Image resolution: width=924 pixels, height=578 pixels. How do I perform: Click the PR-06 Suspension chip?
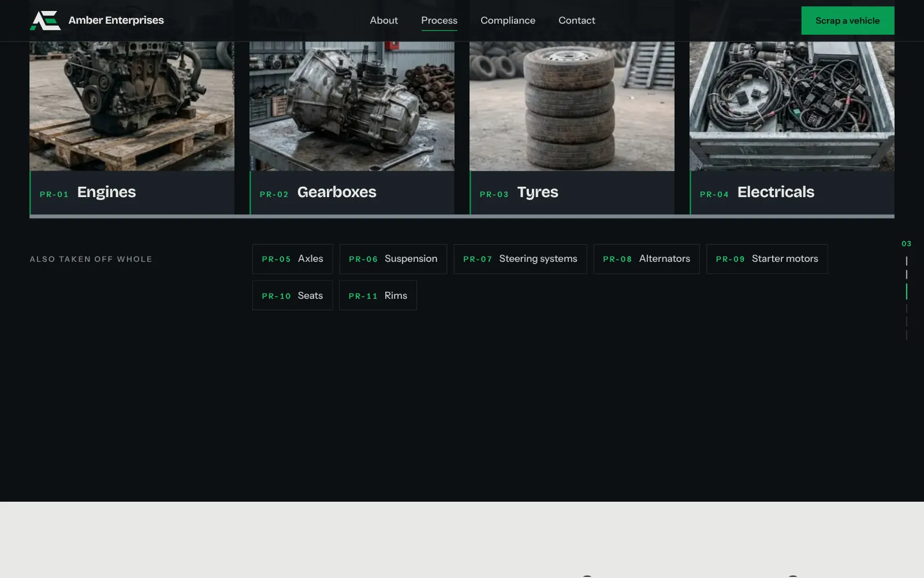pyautogui.click(x=393, y=259)
